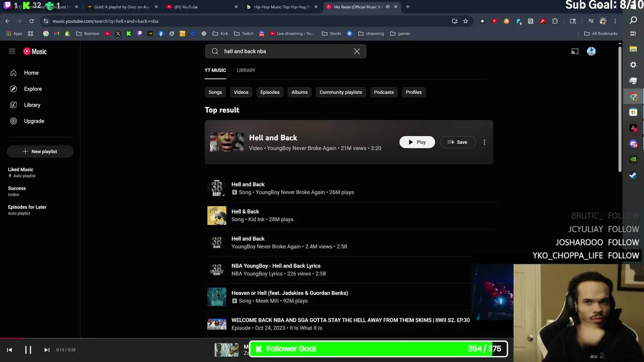Open the Chrome three-dot menu
This screenshot has height=362, width=644.
point(615,21)
